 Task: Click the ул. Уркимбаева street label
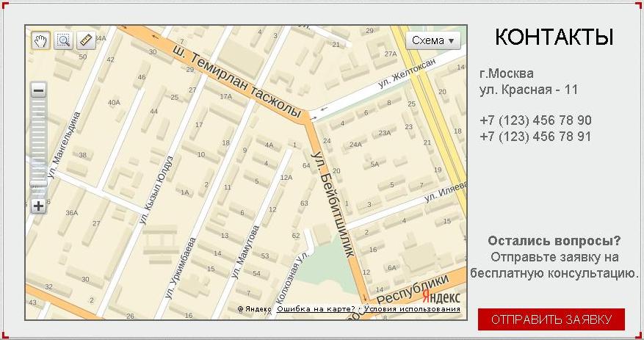coord(181,268)
